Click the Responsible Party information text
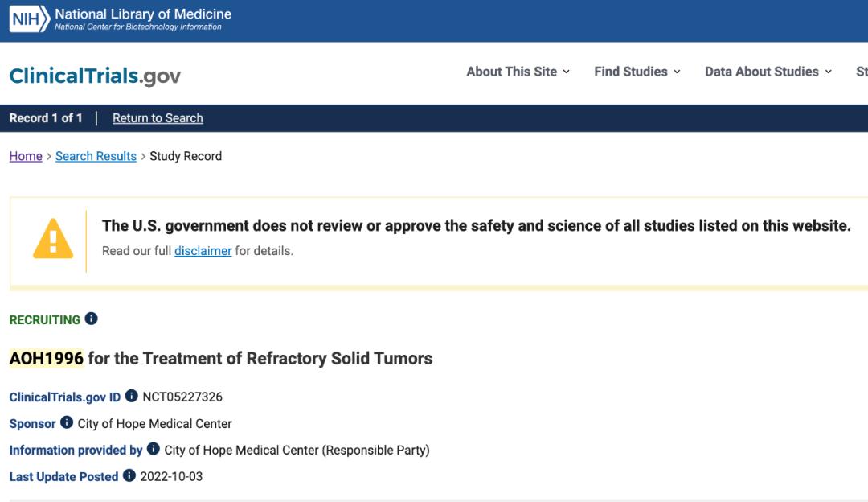The height and width of the screenshot is (502, 868). click(x=297, y=450)
